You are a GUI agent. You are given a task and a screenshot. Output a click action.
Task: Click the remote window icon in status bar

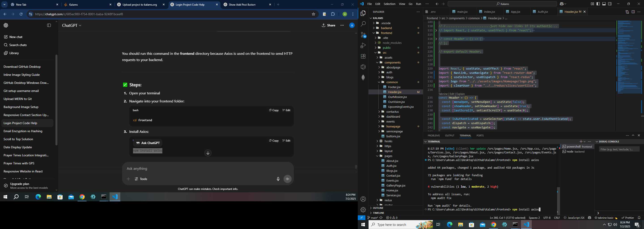point(362,218)
